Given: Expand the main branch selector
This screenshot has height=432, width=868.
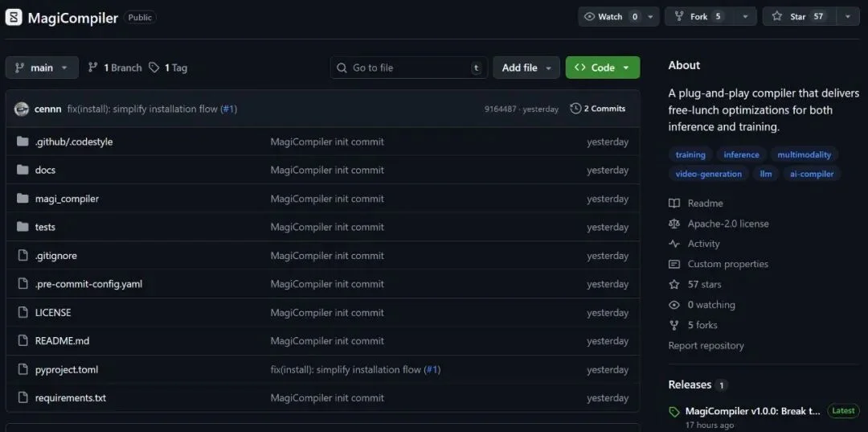Looking at the screenshot, I should tap(42, 68).
